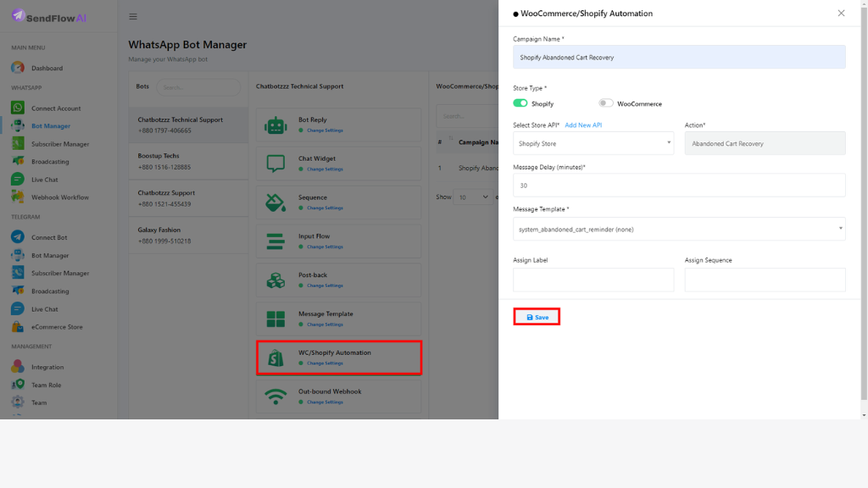Click the WhatsApp Bot Manager robot icon
868x488 pixels.
(18, 125)
